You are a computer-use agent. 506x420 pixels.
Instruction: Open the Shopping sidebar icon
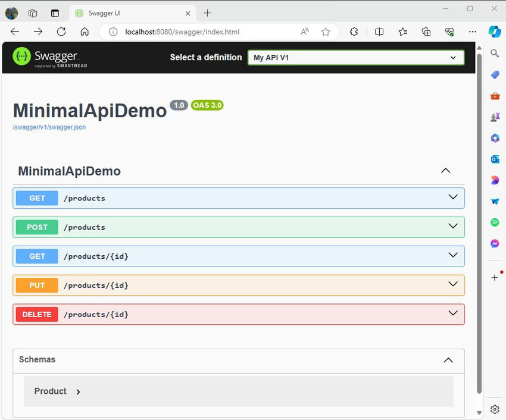495,74
